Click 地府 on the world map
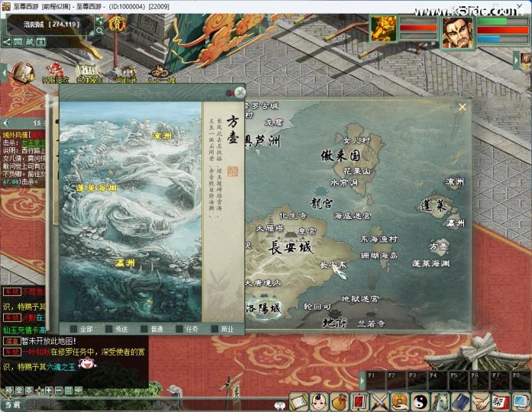Screen dimensions: 532x412 pyautogui.click(x=334, y=323)
